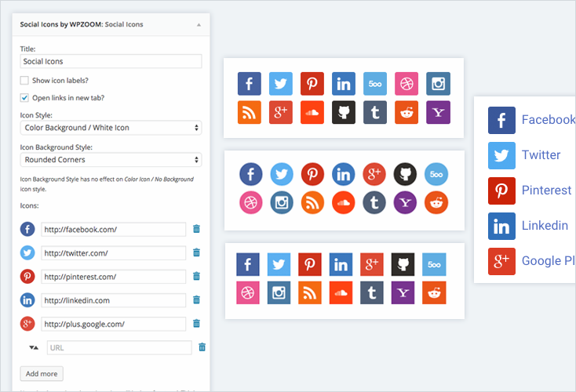Click the square Twitter icon in the square-style preview
Viewport: 576px width, 392px height.
(279, 264)
